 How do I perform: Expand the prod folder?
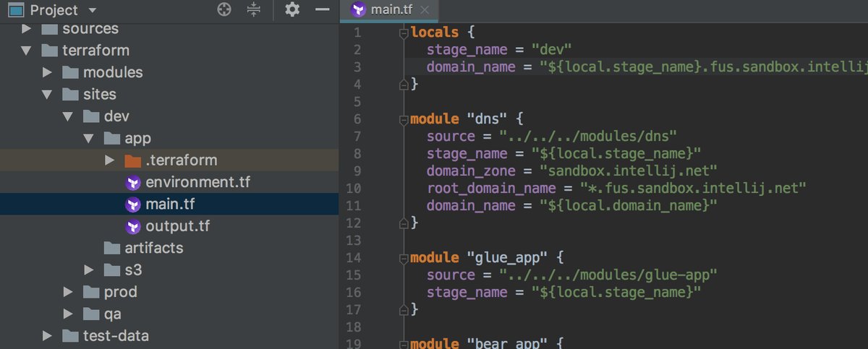click(68, 292)
